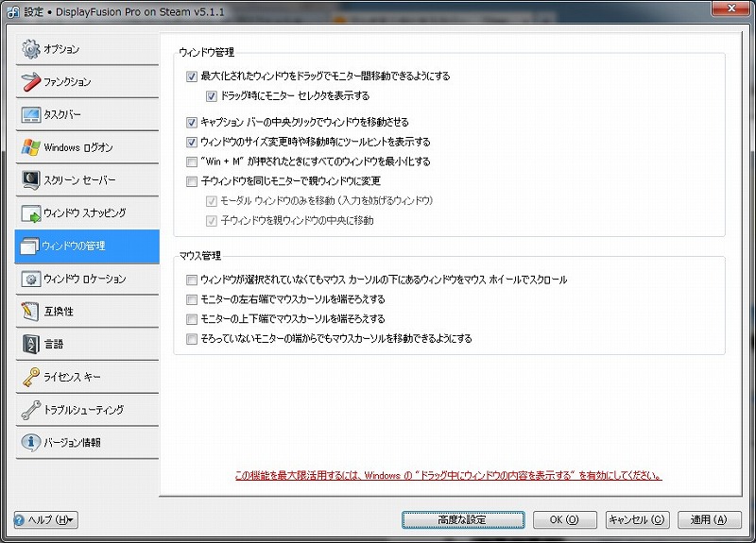Close the settings window
Image resolution: width=756 pixels, height=543 pixels.
[730, 8]
